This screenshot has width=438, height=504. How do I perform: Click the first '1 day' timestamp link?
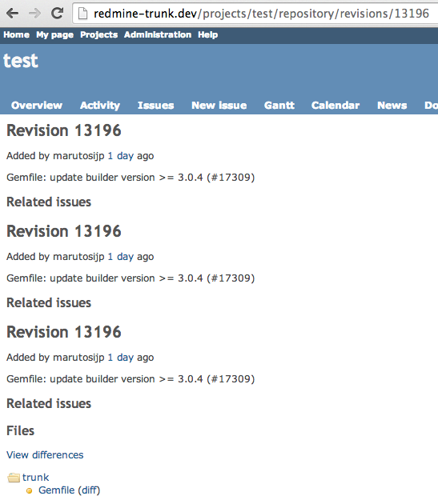121,156
